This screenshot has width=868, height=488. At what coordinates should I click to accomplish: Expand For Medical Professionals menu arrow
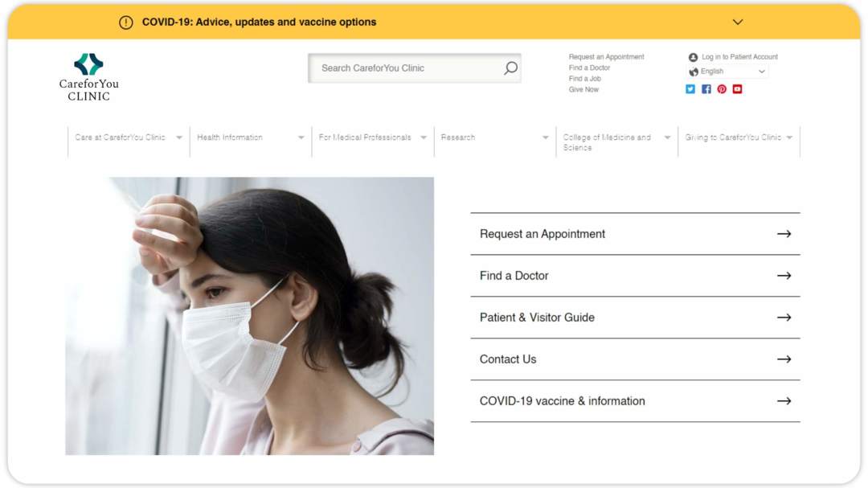click(424, 137)
